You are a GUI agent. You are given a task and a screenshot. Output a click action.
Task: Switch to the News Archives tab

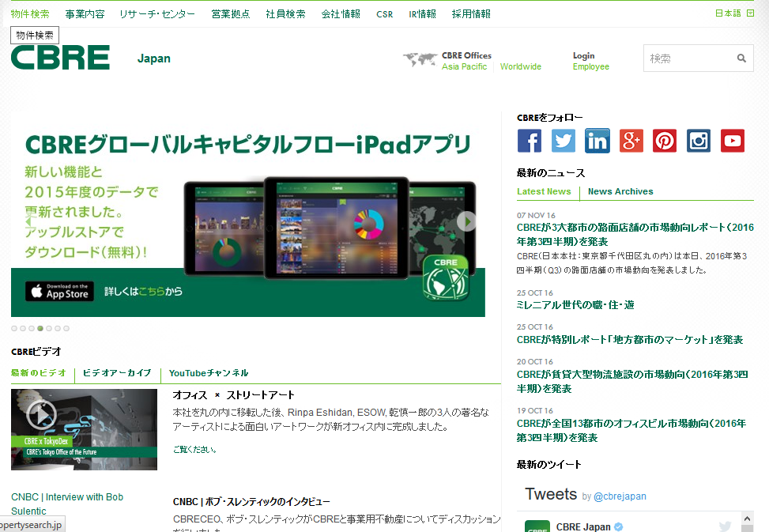pos(620,191)
